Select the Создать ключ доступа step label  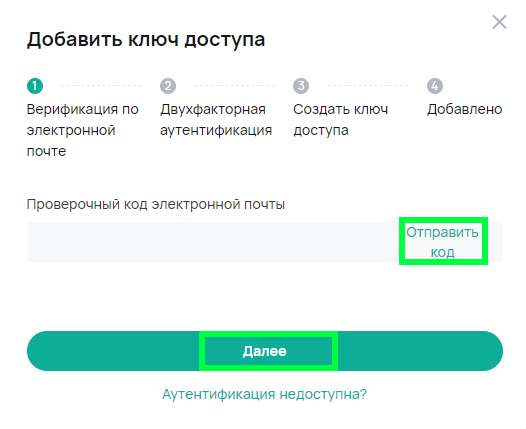[340, 120]
